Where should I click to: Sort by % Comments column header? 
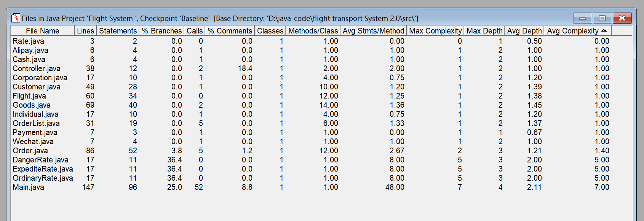[x=230, y=31]
